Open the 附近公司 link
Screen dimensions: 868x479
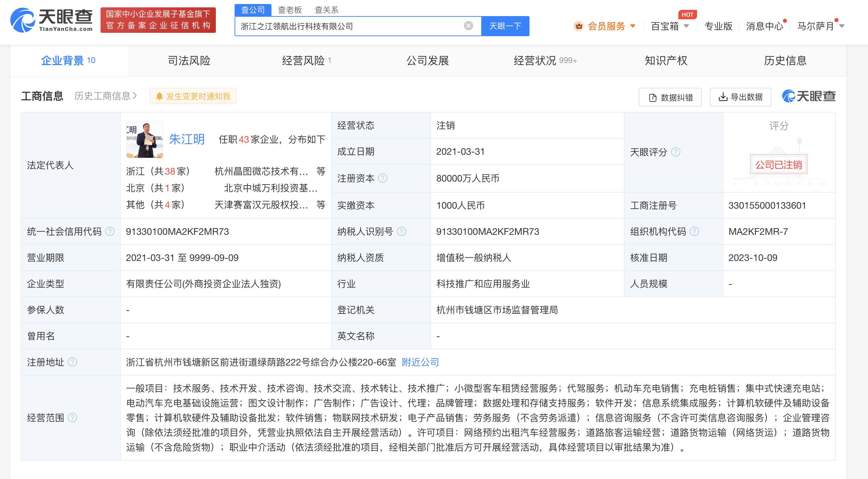(420, 362)
